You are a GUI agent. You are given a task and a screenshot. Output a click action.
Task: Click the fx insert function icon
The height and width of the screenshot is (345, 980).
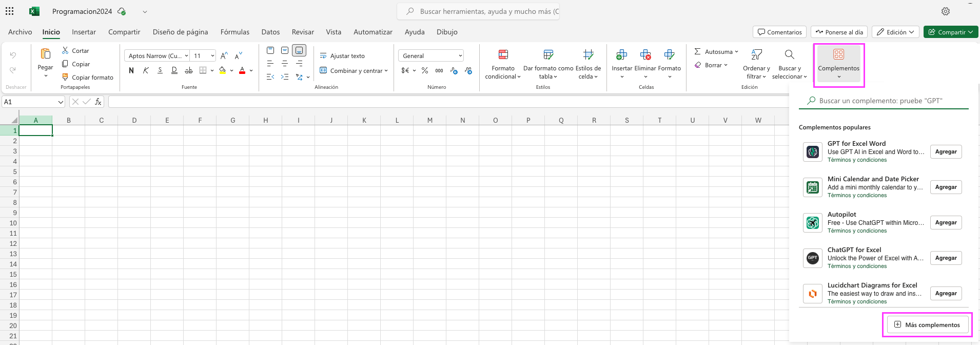point(98,102)
